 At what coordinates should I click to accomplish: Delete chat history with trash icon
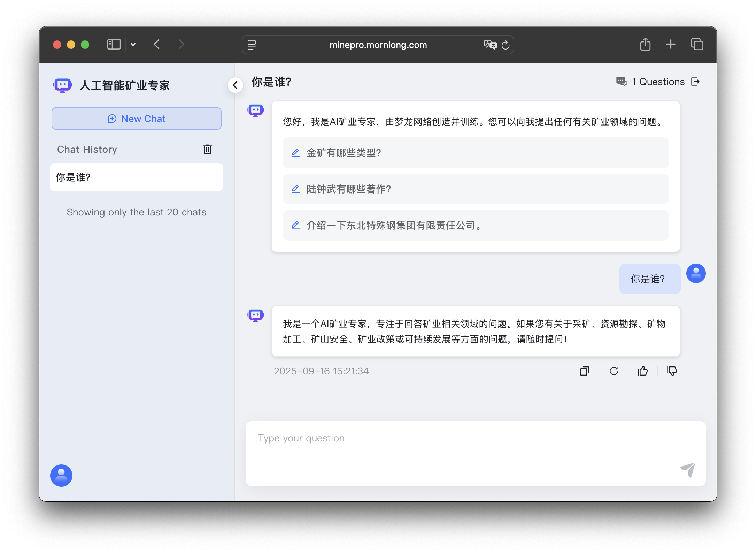[x=207, y=149]
